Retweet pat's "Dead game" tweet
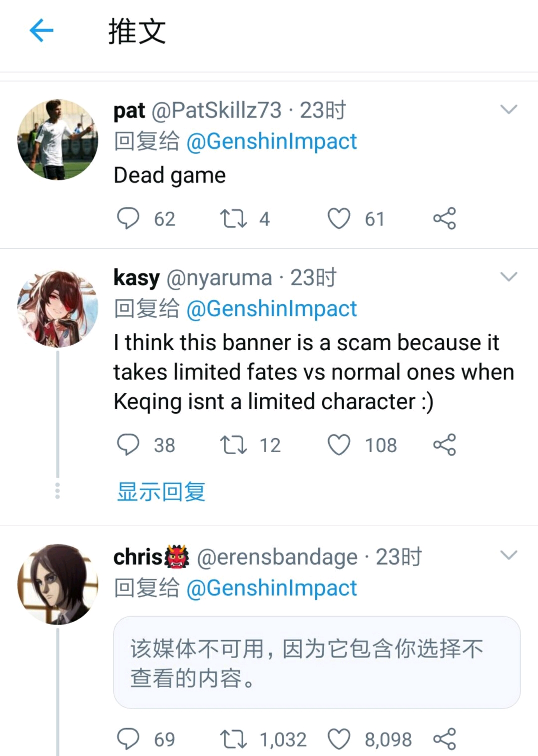The height and width of the screenshot is (756, 538). [234, 218]
